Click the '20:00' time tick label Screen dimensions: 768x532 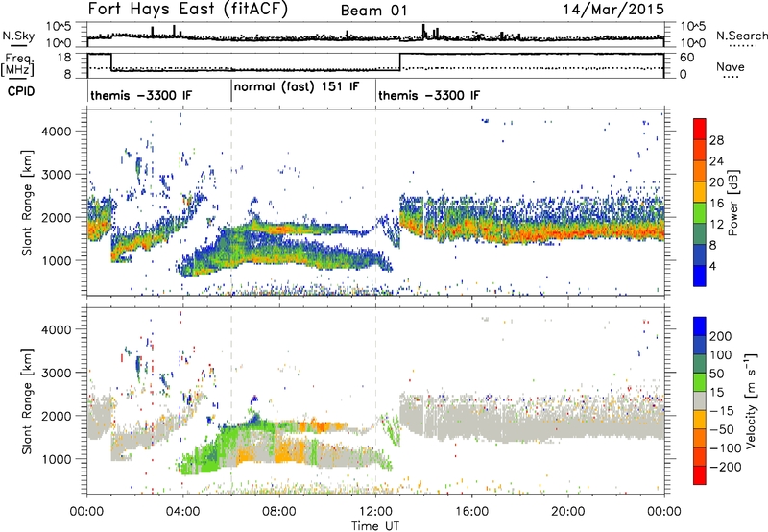coord(568,512)
